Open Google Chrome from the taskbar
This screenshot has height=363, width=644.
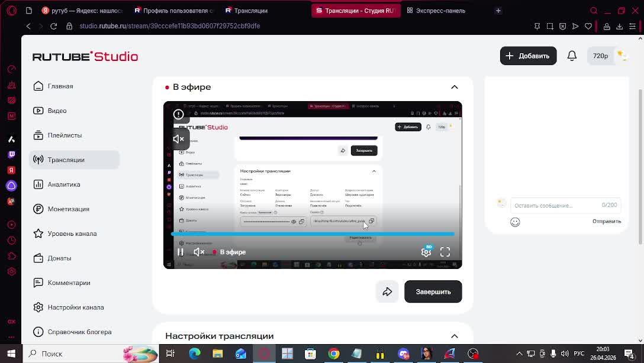334,354
